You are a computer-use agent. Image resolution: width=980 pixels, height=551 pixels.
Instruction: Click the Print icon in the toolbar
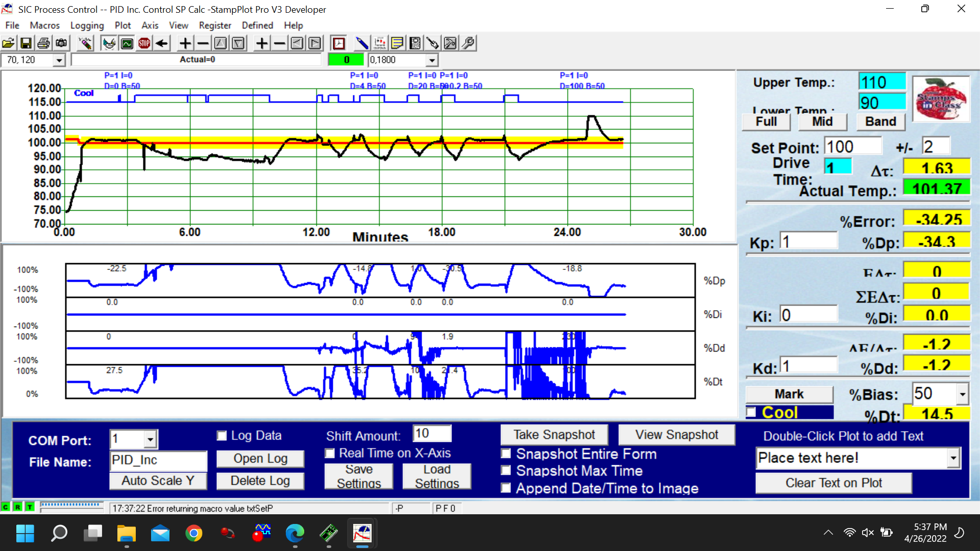pyautogui.click(x=43, y=43)
